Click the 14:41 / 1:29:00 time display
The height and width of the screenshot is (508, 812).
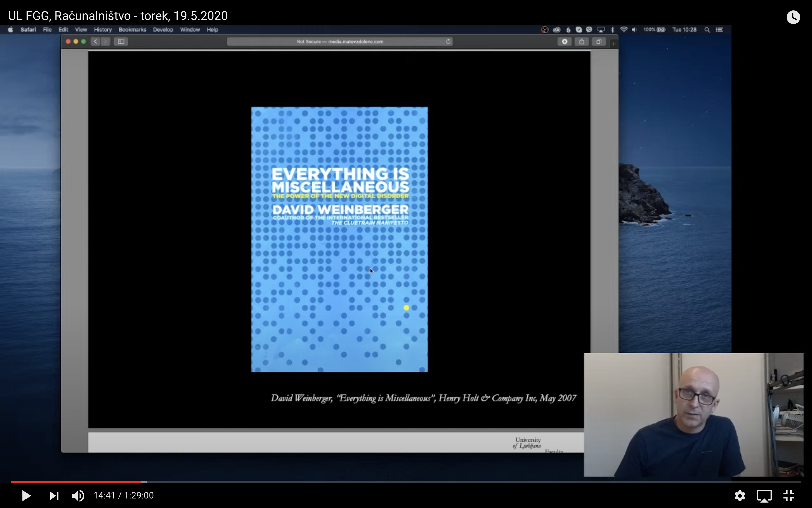[123, 496]
